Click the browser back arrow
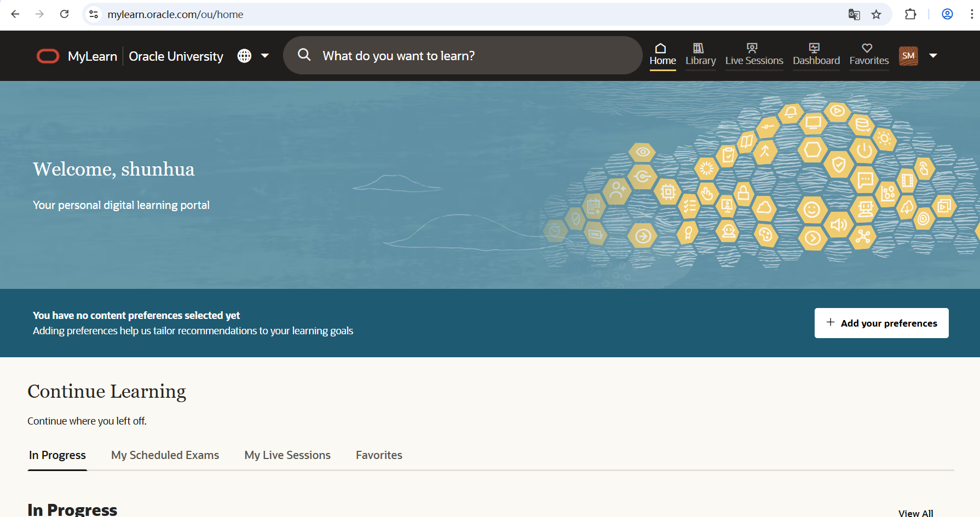The width and height of the screenshot is (980, 517). pyautogui.click(x=15, y=14)
